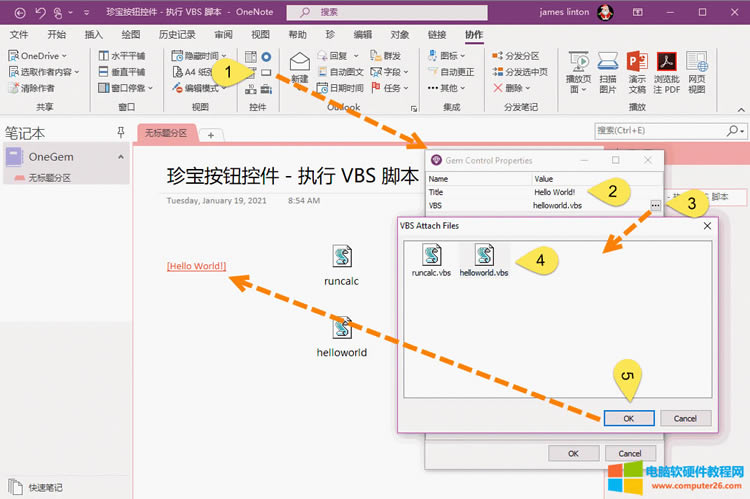Click the 网页视图 web view icon
The height and width of the screenshot is (499, 750).
tap(697, 72)
